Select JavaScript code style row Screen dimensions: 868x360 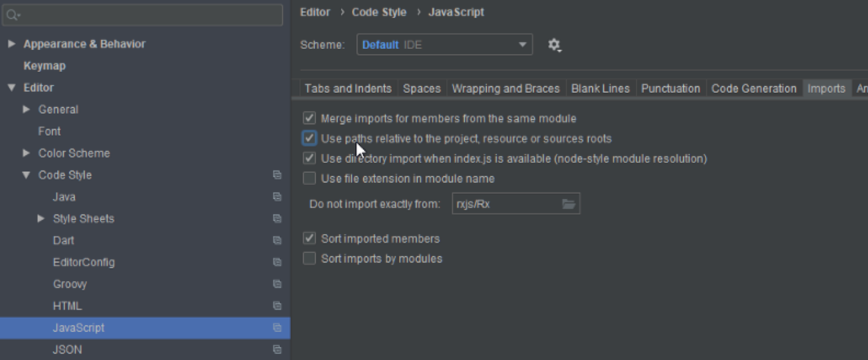point(145,328)
